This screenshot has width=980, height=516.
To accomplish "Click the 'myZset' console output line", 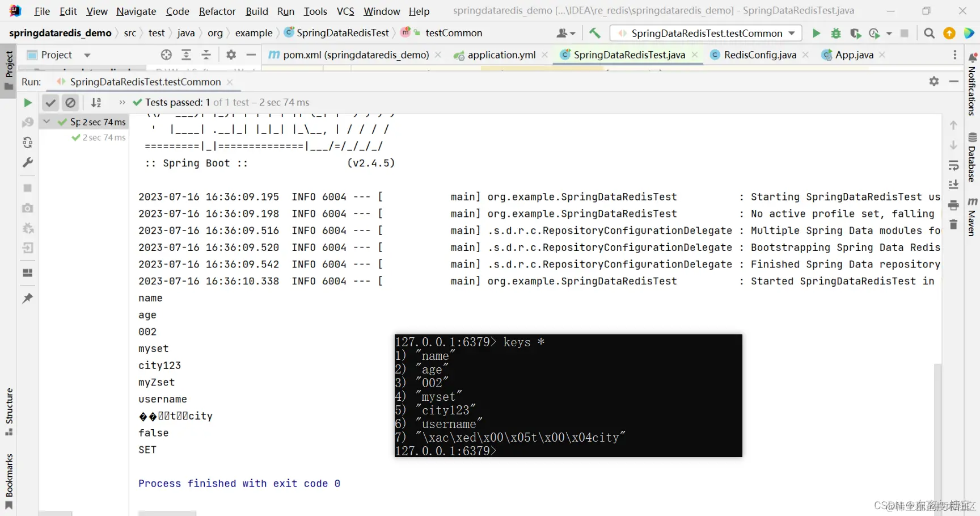I will point(157,383).
